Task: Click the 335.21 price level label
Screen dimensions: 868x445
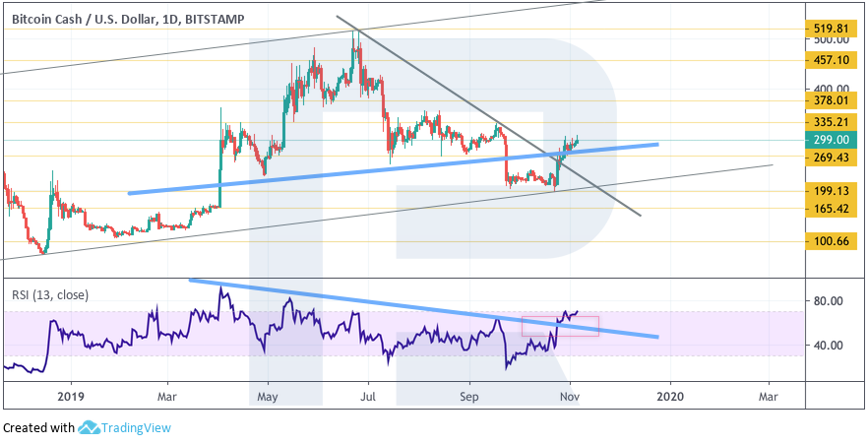Action: [x=832, y=121]
